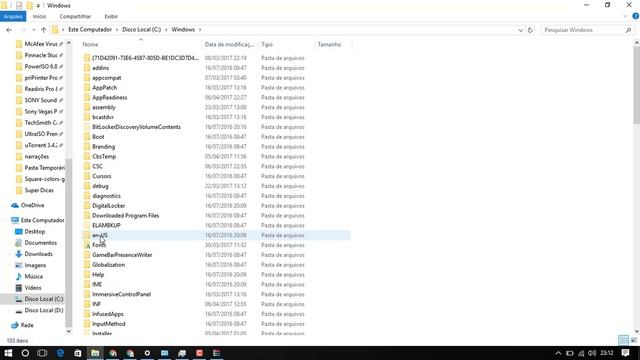This screenshot has height=360, width=640.
Task: Open the Windows Start menu
Action: tap(8, 353)
